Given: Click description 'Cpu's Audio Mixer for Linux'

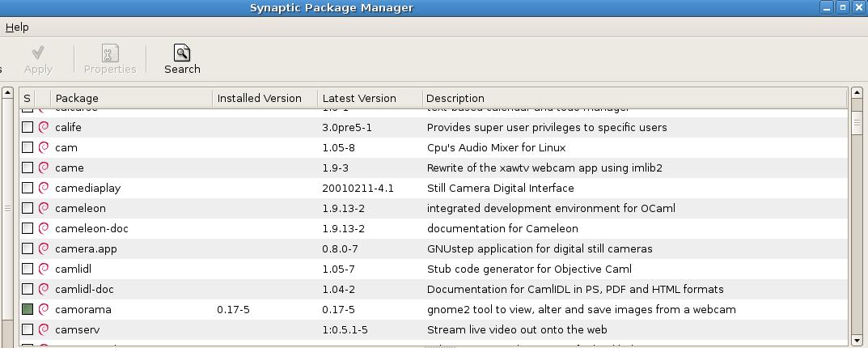Looking at the screenshot, I should pyautogui.click(x=496, y=148).
